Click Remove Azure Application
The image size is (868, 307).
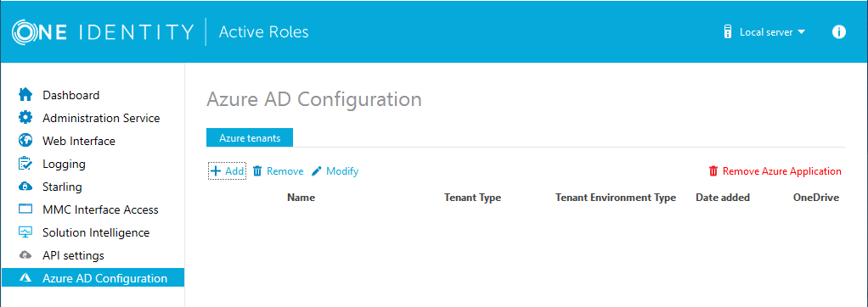[775, 171]
